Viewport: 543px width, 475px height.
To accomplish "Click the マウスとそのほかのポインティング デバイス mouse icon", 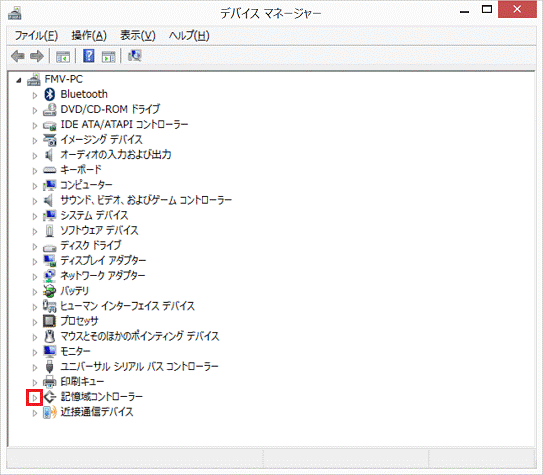I will (x=50, y=336).
